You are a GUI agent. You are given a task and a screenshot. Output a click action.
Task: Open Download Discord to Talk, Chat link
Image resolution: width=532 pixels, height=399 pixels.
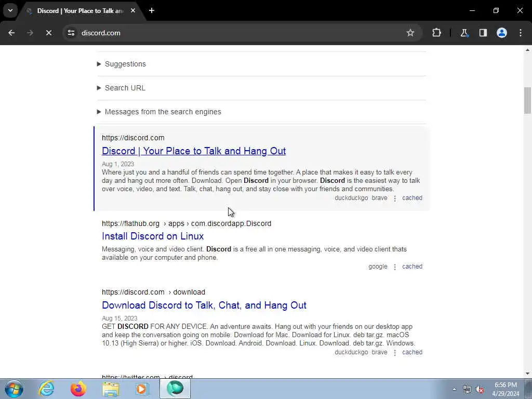tap(204, 305)
